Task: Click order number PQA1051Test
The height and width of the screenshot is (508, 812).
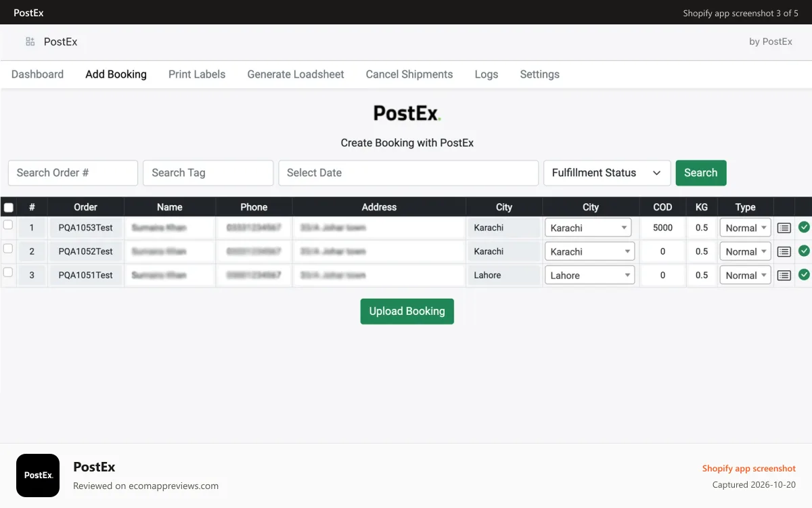Action: (86, 275)
